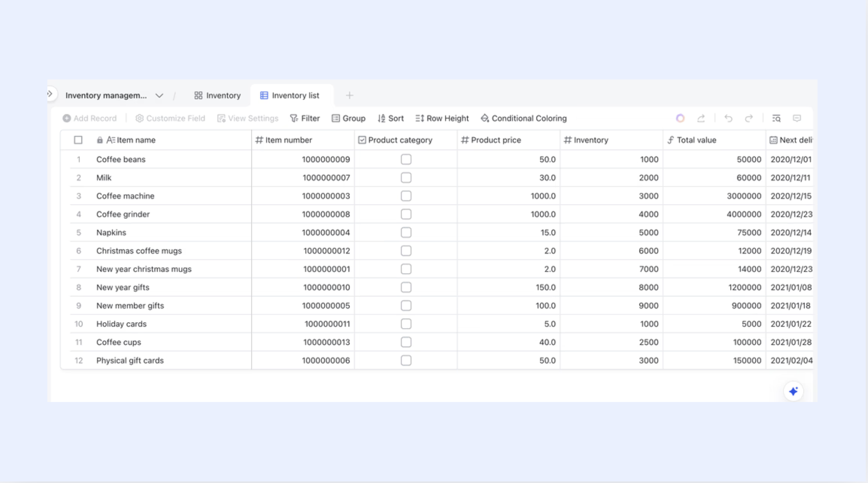Image resolution: width=868 pixels, height=483 pixels.
Task: Check Product category for Napkins
Action: pos(406,233)
